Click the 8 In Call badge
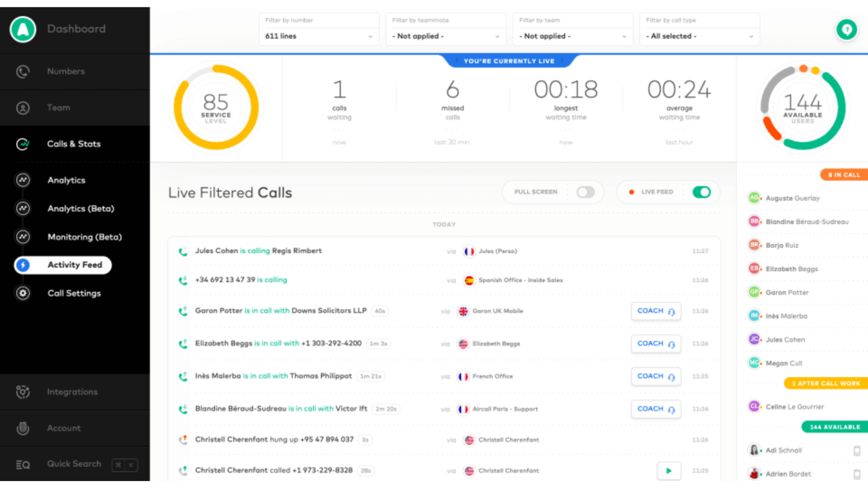The height and width of the screenshot is (488, 868). pyautogui.click(x=844, y=175)
